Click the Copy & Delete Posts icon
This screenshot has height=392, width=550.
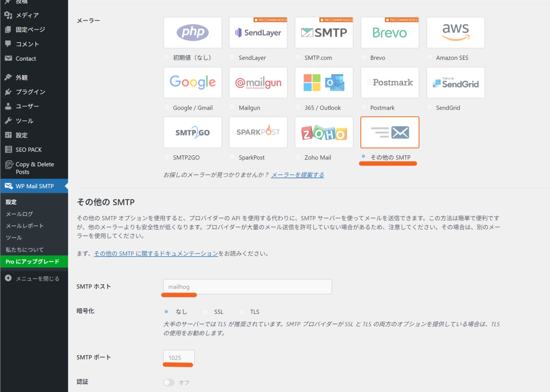pos(8,165)
